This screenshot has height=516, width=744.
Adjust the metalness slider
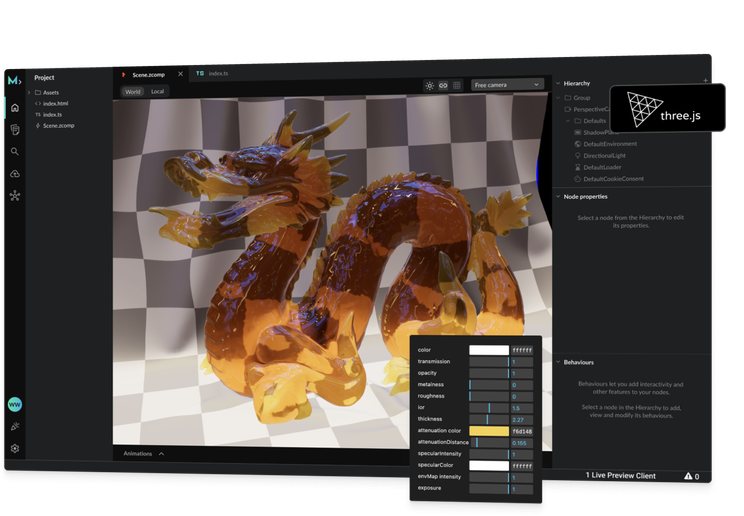489,385
